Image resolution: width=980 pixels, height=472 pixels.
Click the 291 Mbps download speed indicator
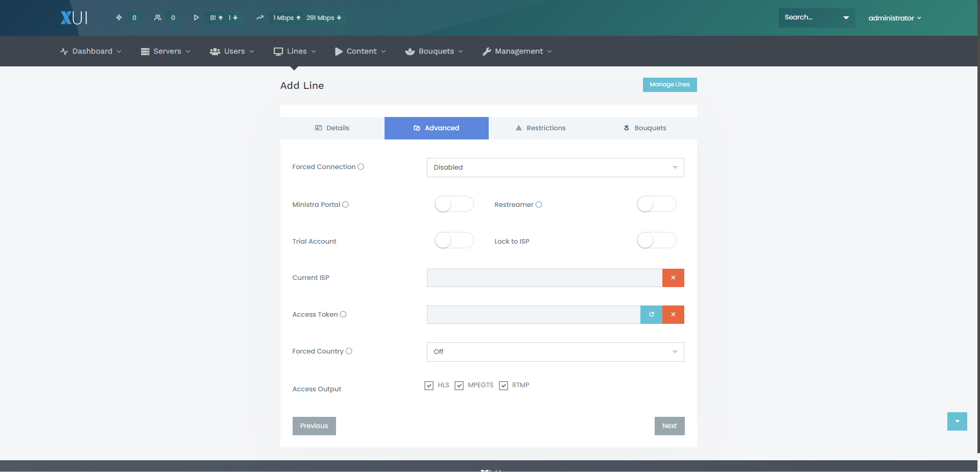click(324, 18)
